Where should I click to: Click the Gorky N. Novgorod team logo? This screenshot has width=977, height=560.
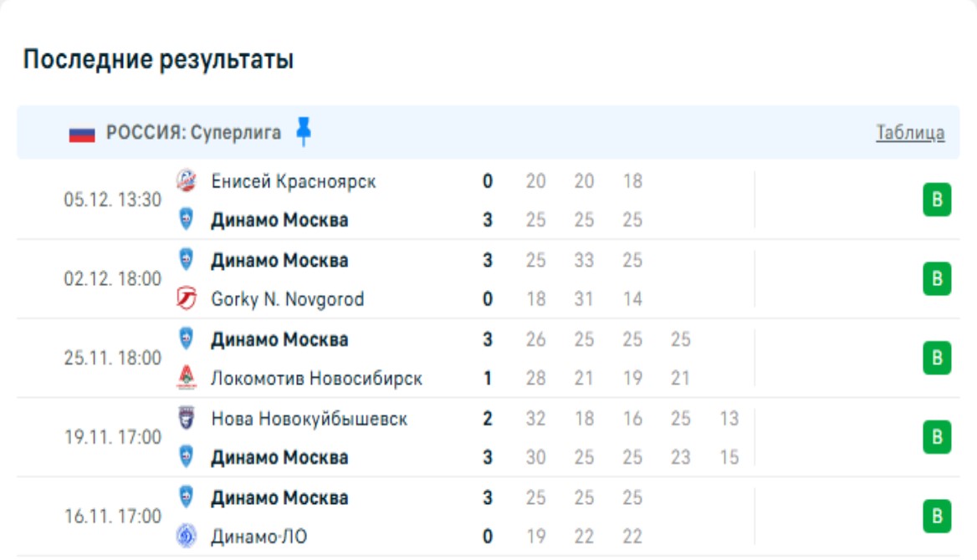click(x=186, y=298)
